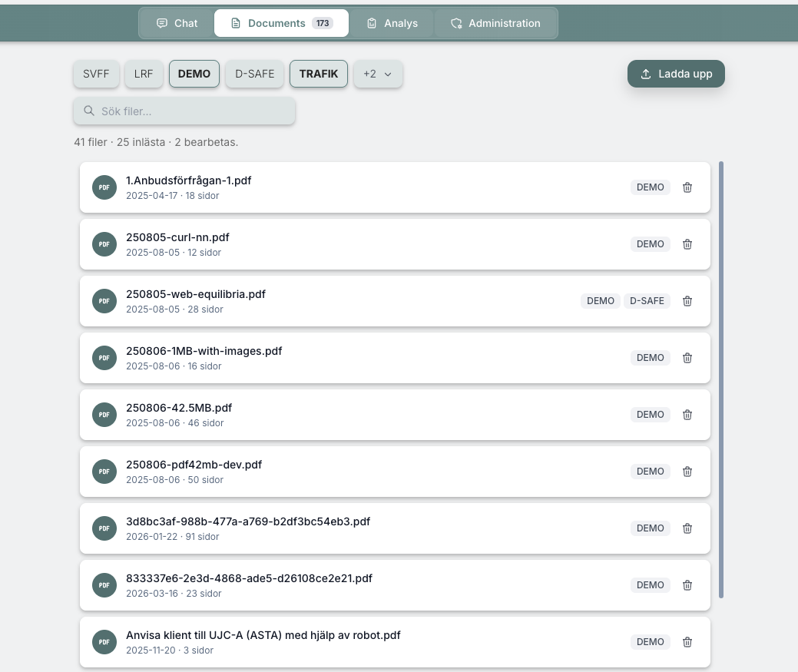Click the DEMO tag on 250805-web-equilibria.pdf
The height and width of the screenshot is (672, 798).
(601, 301)
